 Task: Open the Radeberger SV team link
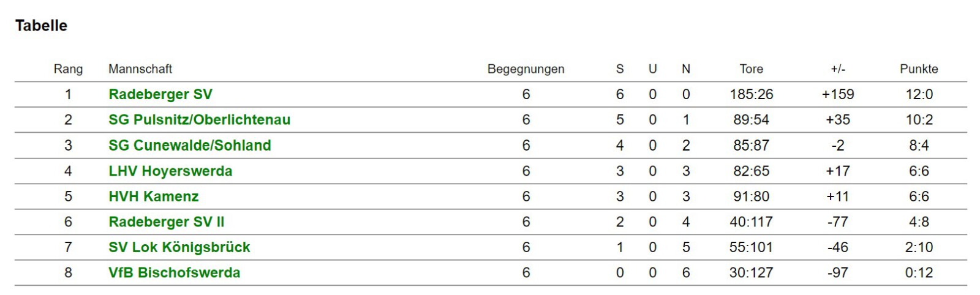click(x=160, y=94)
